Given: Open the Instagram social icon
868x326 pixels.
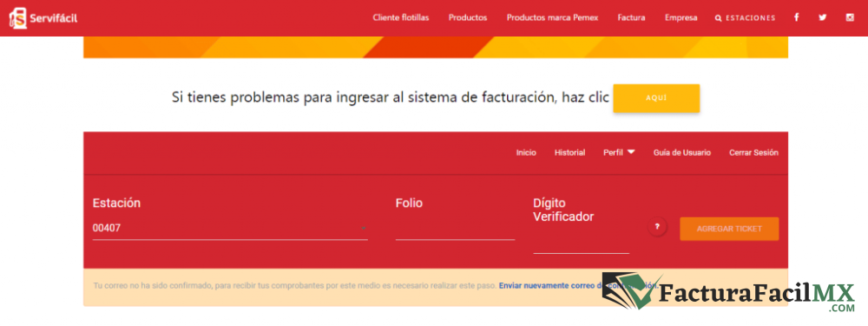Looking at the screenshot, I should [x=850, y=17].
